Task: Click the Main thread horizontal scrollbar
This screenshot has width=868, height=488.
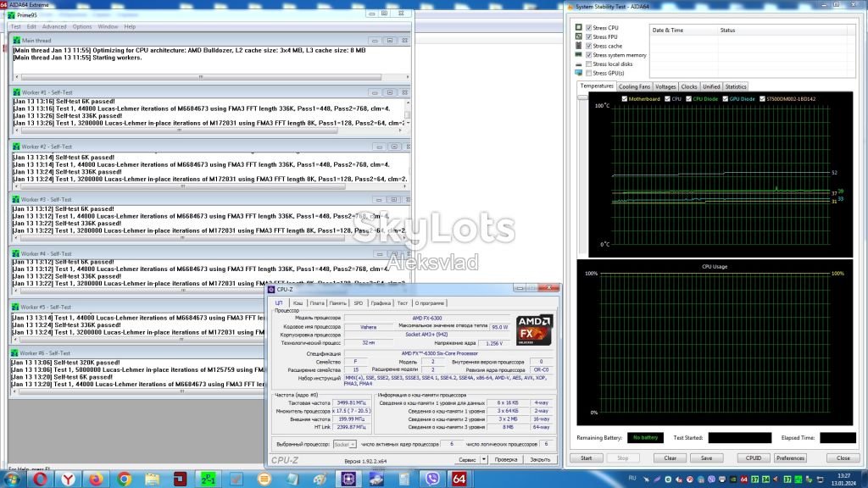Action: pyautogui.click(x=212, y=77)
